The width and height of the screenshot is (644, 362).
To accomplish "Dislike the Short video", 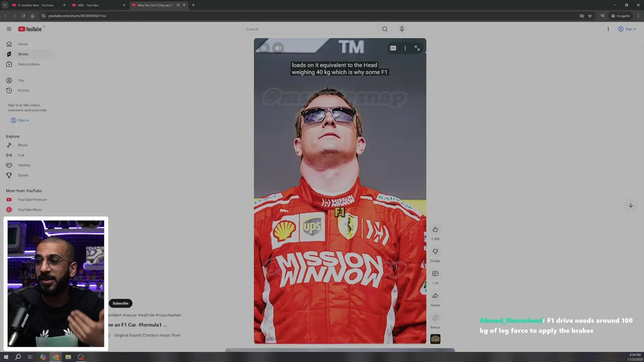I will pyautogui.click(x=435, y=251).
